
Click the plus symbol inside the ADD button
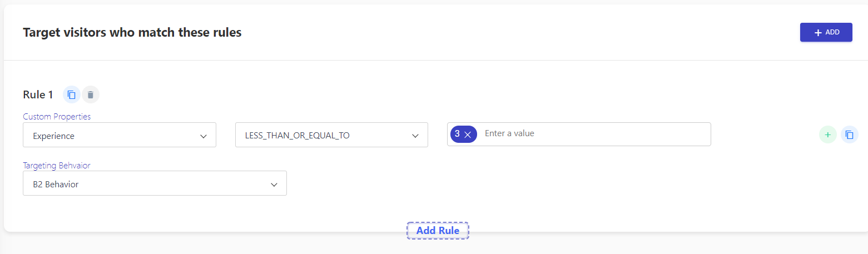(818, 33)
